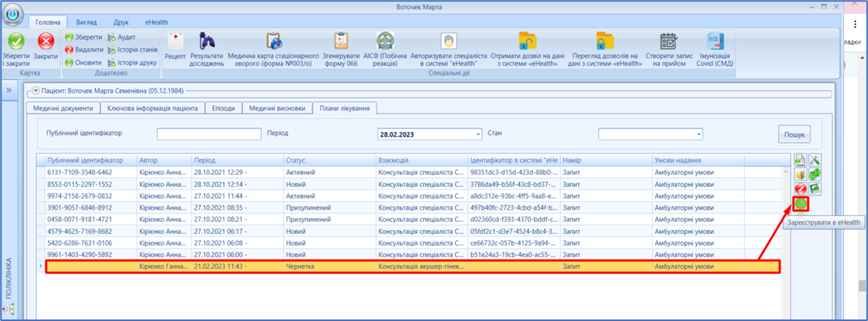Sort by Публічний ідентифікатор column header
Image resolution: width=868 pixels, height=321 pixels.
point(91,160)
